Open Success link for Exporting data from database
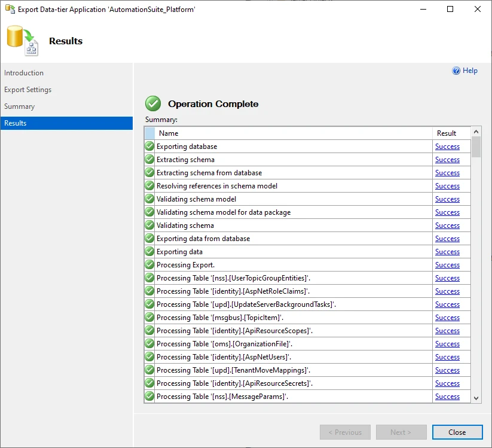Viewport: 492px width, 448px height. [x=447, y=239]
